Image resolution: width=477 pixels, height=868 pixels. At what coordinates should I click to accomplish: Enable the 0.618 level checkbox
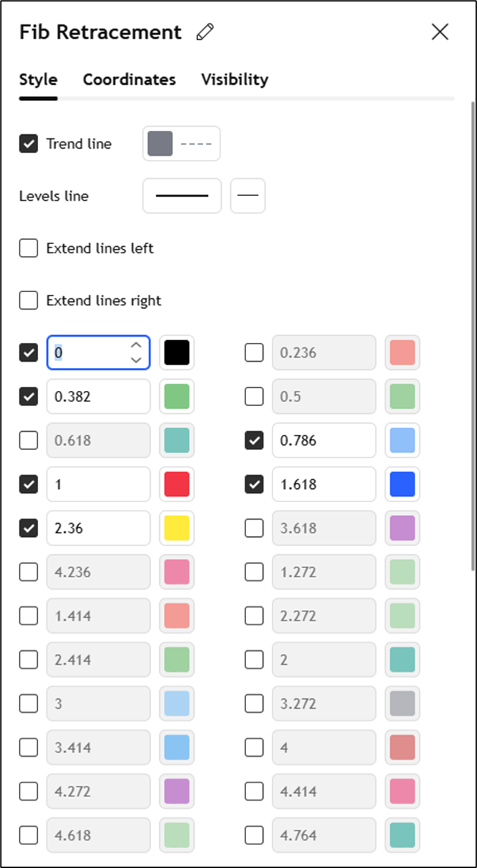pos(29,440)
